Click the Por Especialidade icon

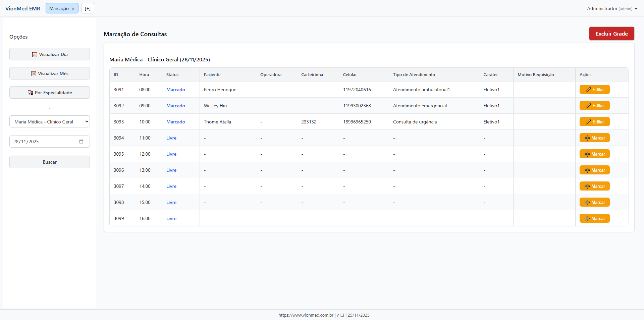[30, 93]
